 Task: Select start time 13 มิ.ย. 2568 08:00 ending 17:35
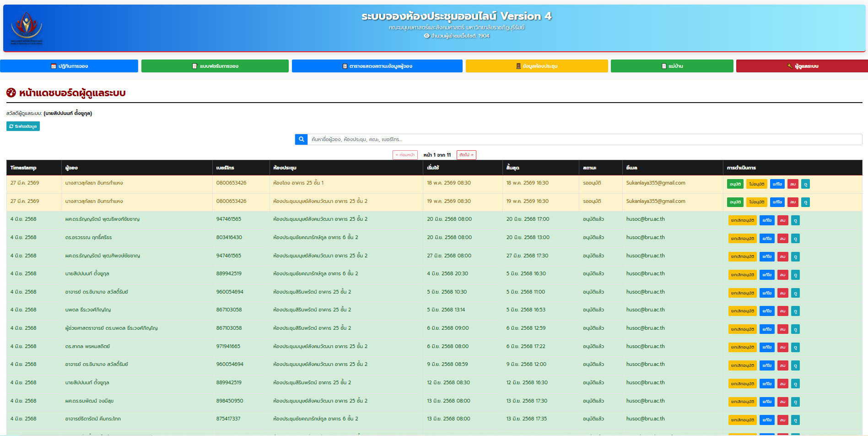[x=448, y=419]
